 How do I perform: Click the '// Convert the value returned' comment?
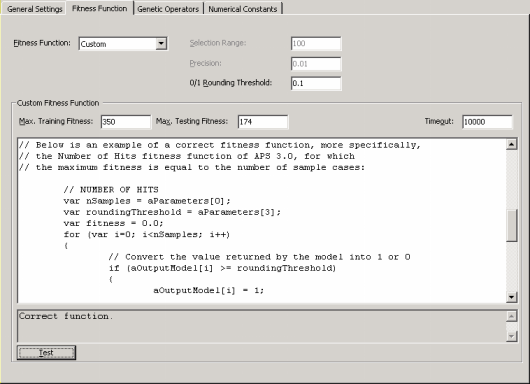259,257
